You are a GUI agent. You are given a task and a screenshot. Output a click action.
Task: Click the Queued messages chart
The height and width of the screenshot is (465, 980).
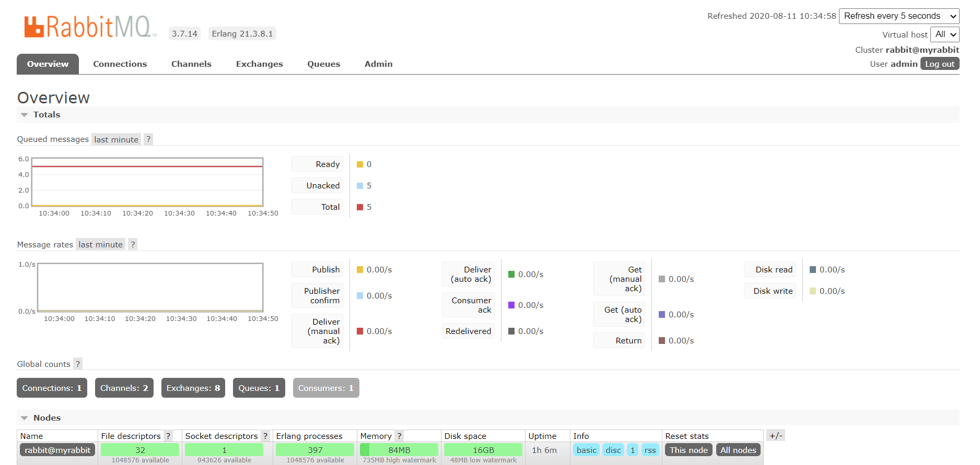(147, 182)
